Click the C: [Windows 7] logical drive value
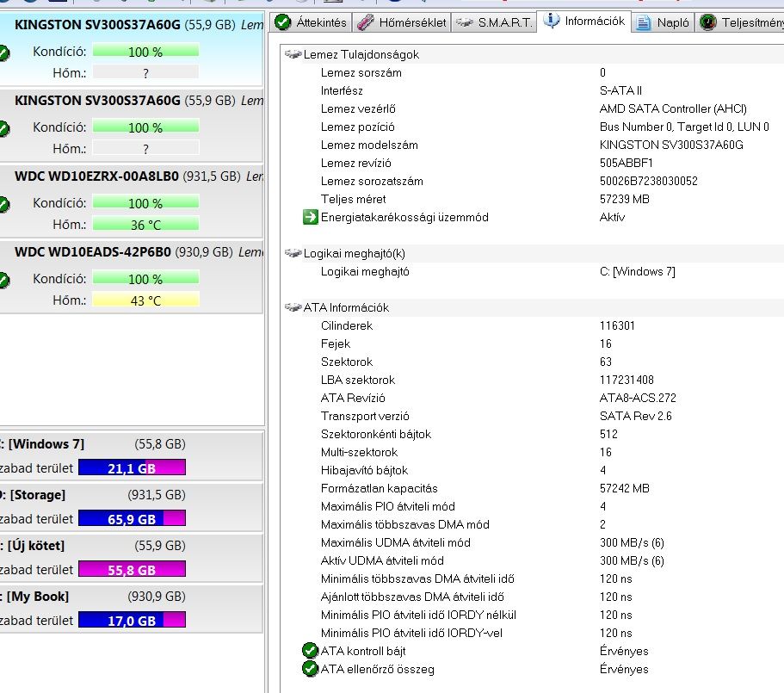Image resolution: width=784 pixels, height=693 pixels. click(x=638, y=271)
